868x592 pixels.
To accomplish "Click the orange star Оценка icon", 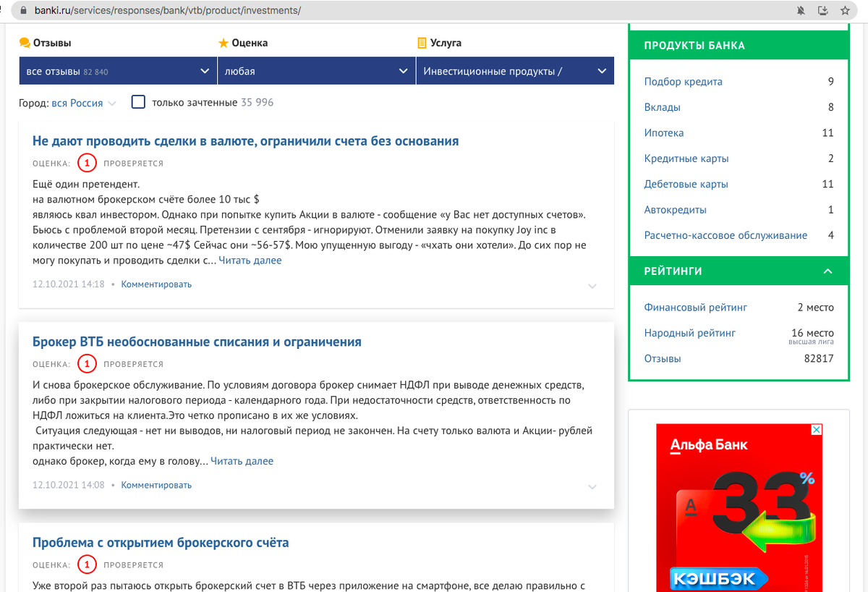I will click(224, 43).
